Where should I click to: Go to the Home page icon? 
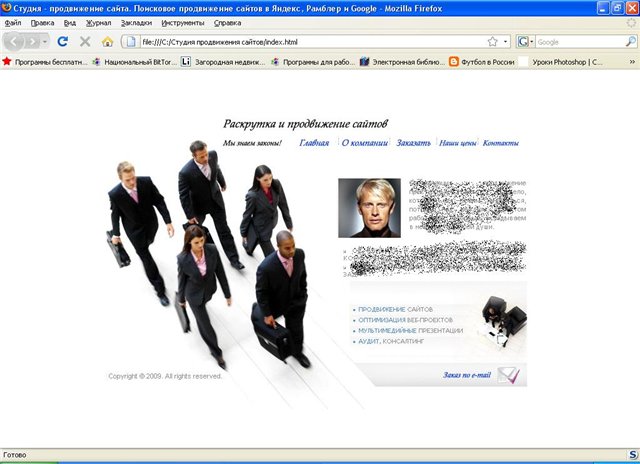click(x=107, y=42)
